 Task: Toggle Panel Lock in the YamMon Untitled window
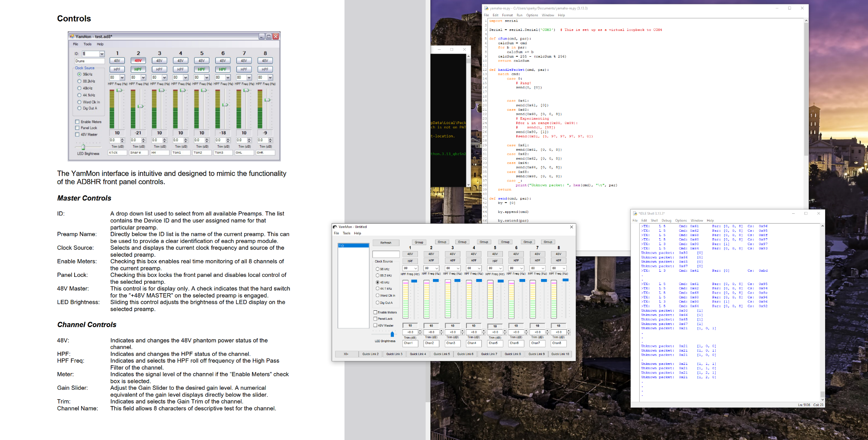point(375,319)
